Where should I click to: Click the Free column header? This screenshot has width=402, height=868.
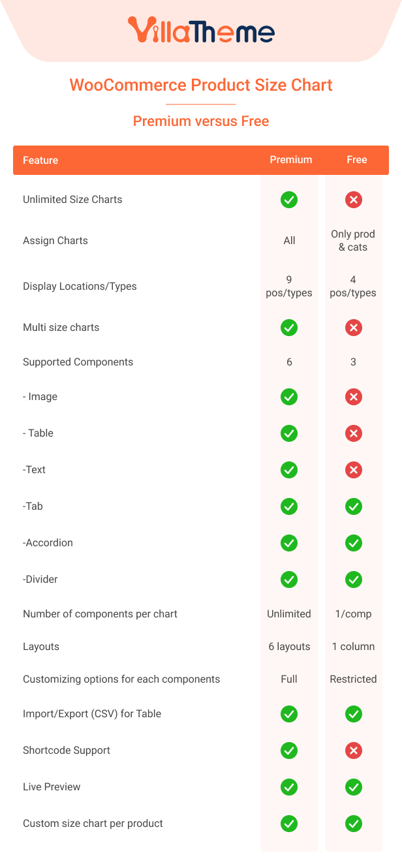point(357,160)
